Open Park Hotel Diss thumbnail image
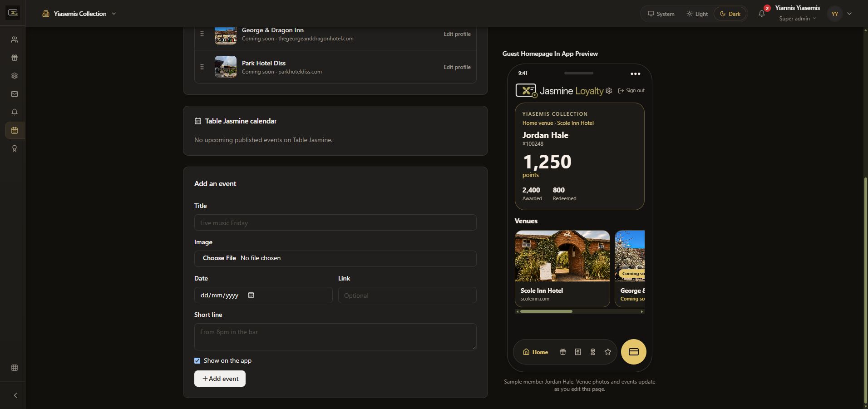Image resolution: width=868 pixels, height=409 pixels. pos(226,67)
